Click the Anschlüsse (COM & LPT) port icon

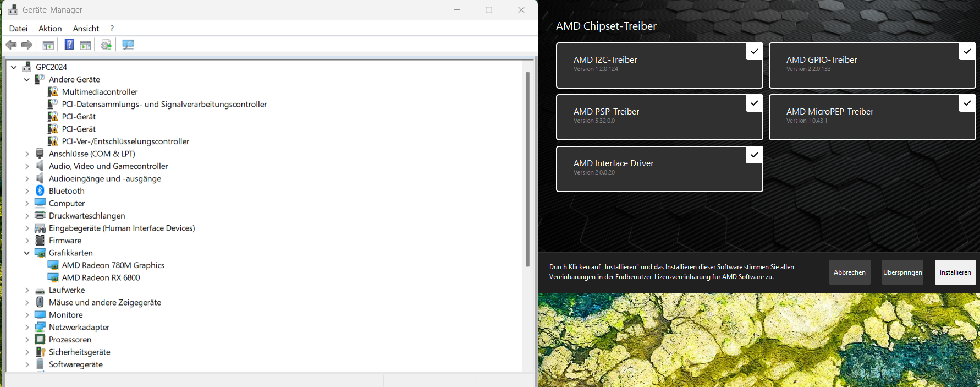tap(40, 154)
